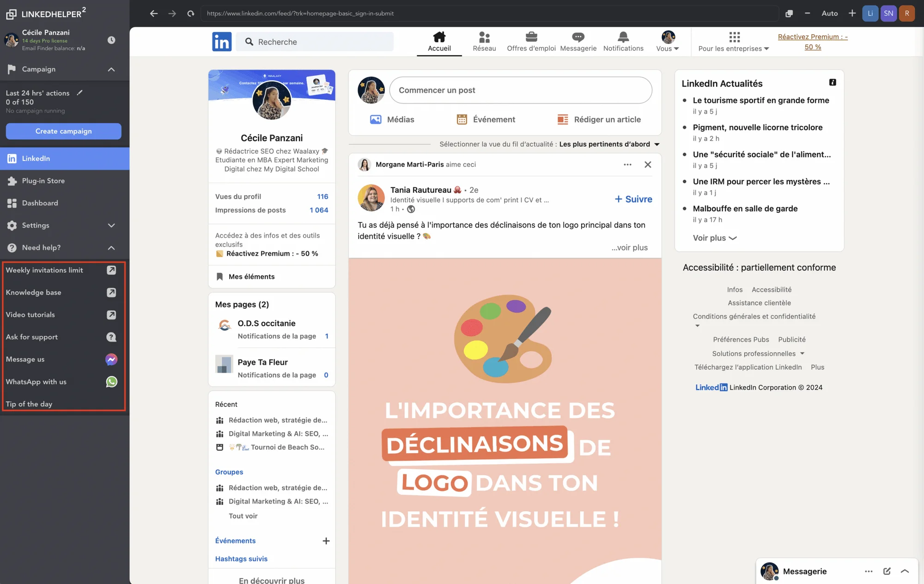
Task: Compose a new message icon in Messagerie bar
Action: tap(887, 572)
